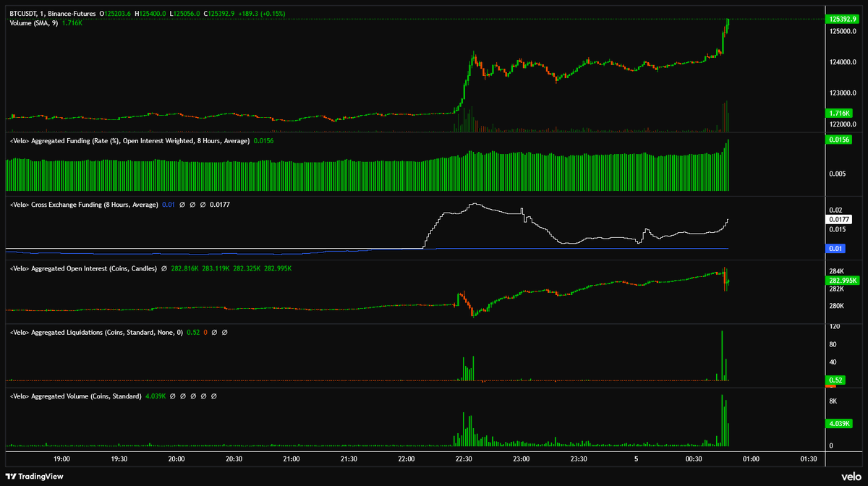
Task: Click the white 0.0177 cross funding label
Action: tap(840, 218)
